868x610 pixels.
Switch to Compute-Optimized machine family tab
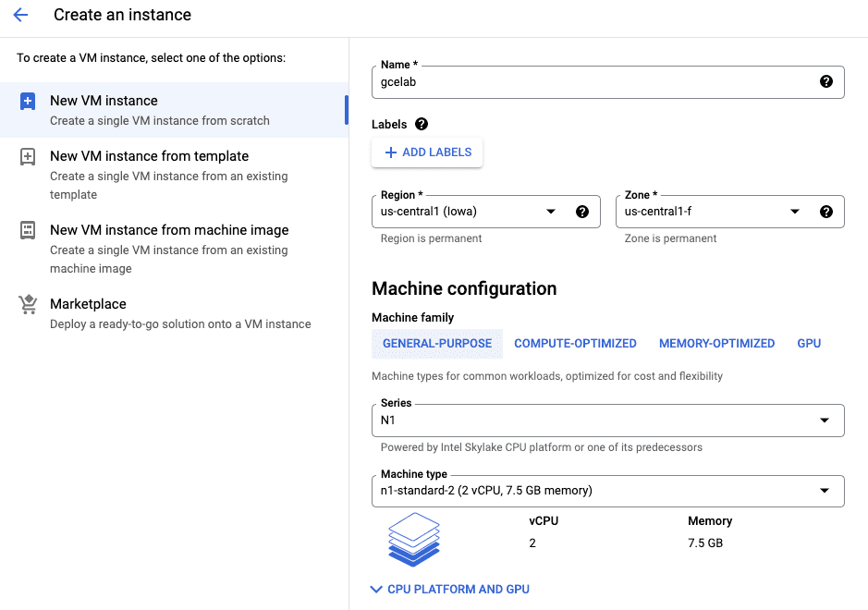pos(575,344)
